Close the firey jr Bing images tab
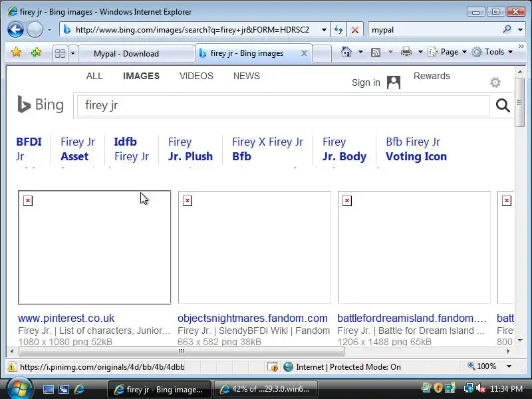 click(x=305, y=53)
